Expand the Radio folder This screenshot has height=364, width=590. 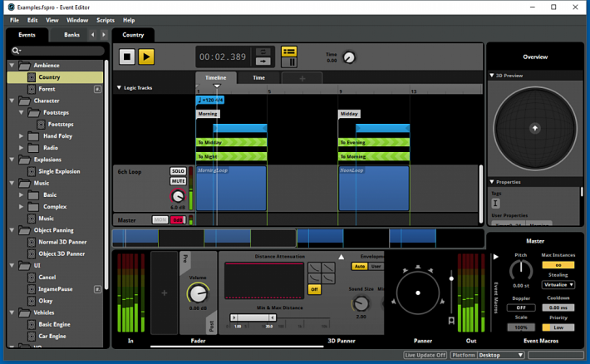[21, 148]
